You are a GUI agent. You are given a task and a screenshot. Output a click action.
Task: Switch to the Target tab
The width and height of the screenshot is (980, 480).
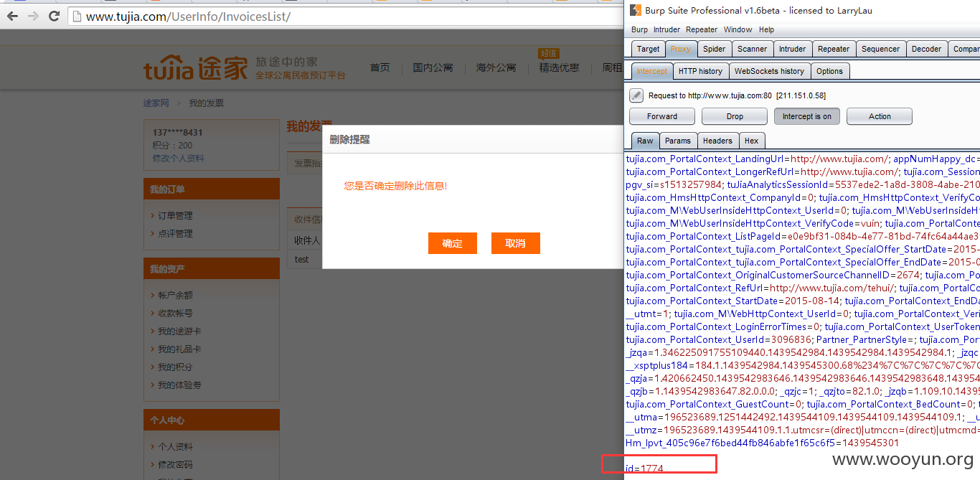(x=648, y=49)
